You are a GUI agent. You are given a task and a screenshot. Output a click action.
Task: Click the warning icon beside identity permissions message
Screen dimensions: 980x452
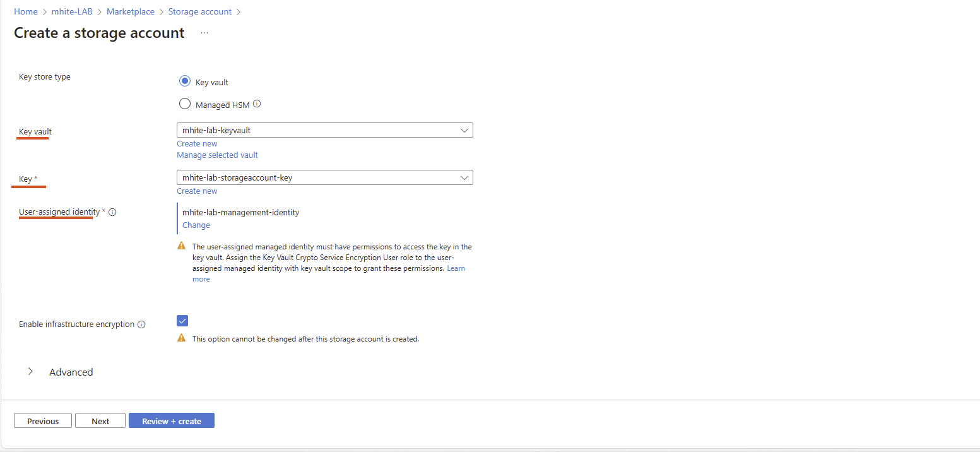(x=182, y=246)
